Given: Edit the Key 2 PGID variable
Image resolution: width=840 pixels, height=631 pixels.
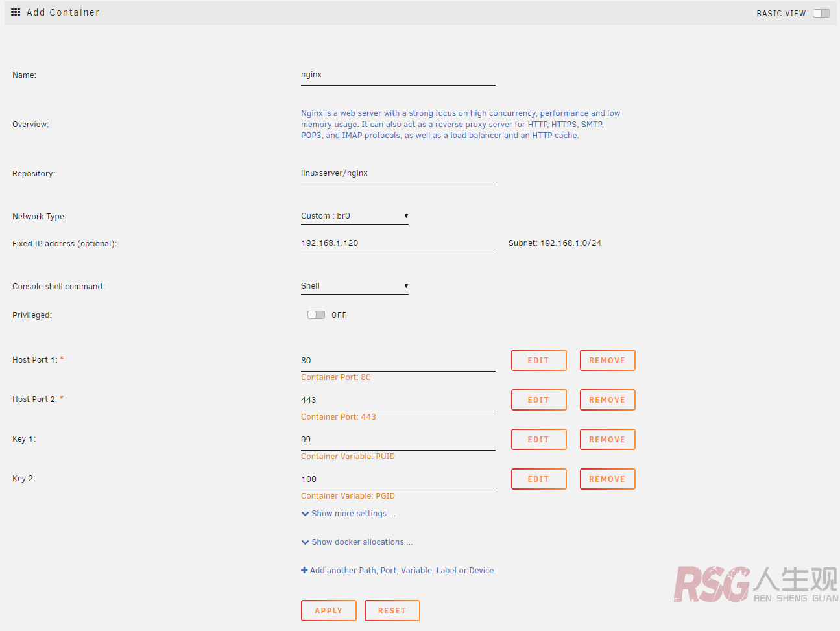Looking at the screenshot, I should tap(539, 479).
